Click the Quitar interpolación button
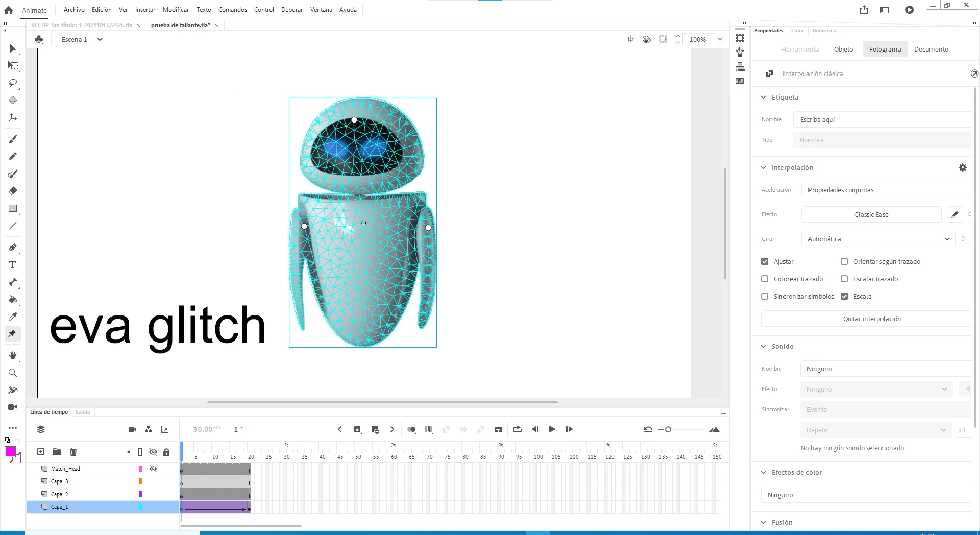The width and height of the screenshot is (980, 535). 872,319
